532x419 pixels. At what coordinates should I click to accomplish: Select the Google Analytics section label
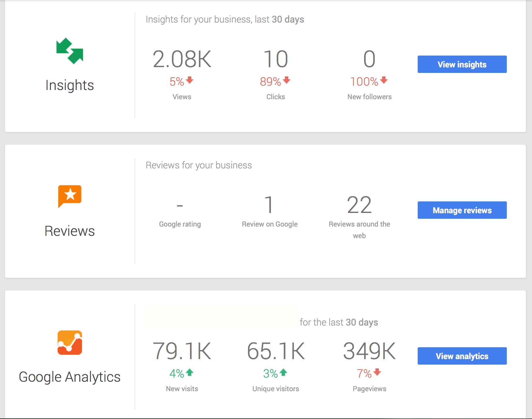click(69, 377)
